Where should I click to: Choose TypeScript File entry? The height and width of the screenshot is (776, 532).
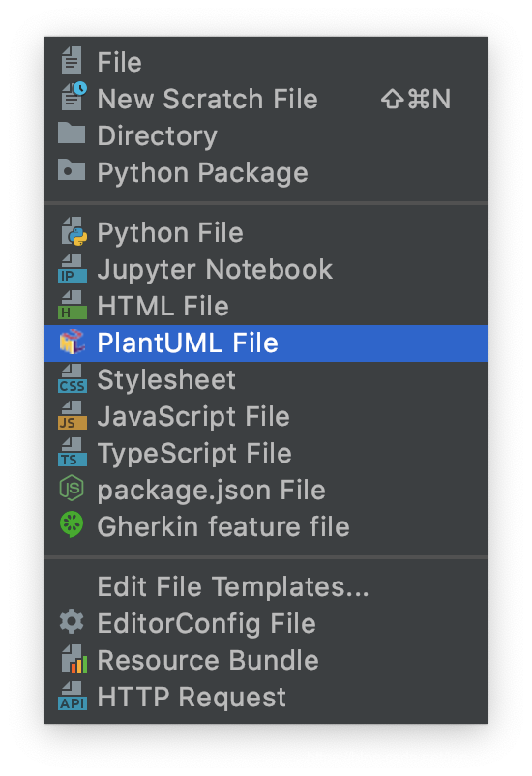(266, 454)
